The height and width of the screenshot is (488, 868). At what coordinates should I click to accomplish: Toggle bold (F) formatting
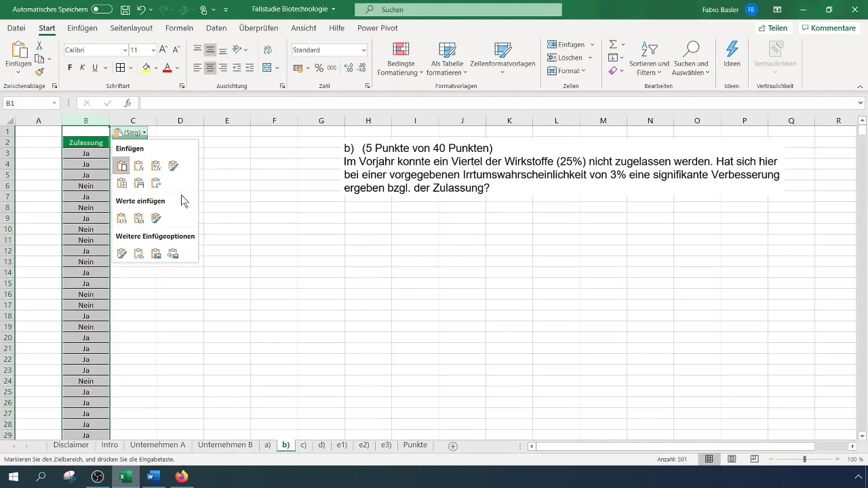point(70,68)
